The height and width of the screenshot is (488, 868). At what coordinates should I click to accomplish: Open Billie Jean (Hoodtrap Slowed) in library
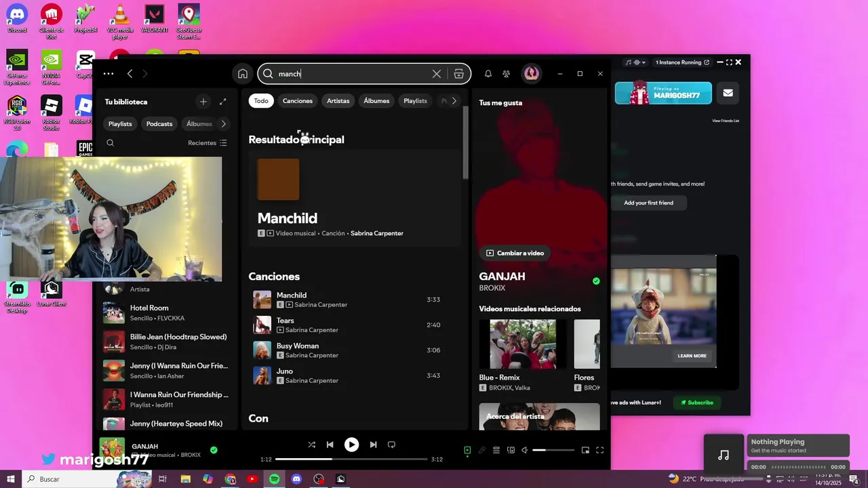(x=166, y=342)
